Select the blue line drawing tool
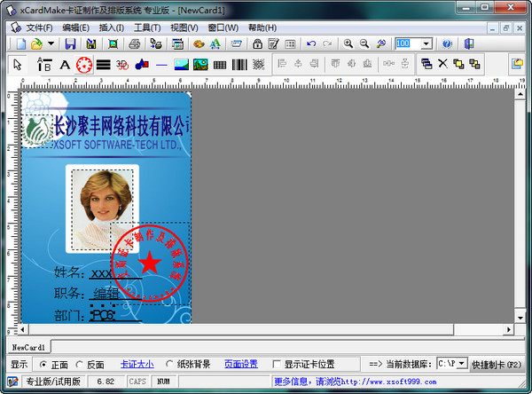Image resolution: width=532 pixels, height=394 pixels. coord(161,65)
